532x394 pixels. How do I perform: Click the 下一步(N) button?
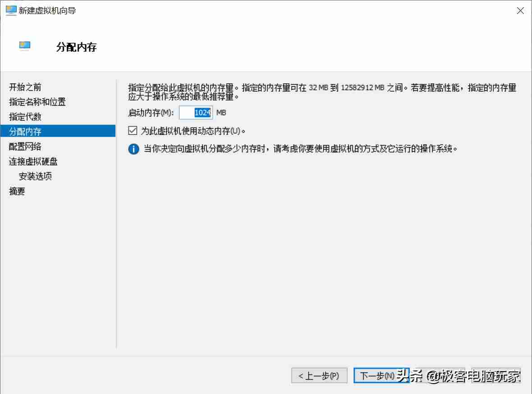coord(381,376)
